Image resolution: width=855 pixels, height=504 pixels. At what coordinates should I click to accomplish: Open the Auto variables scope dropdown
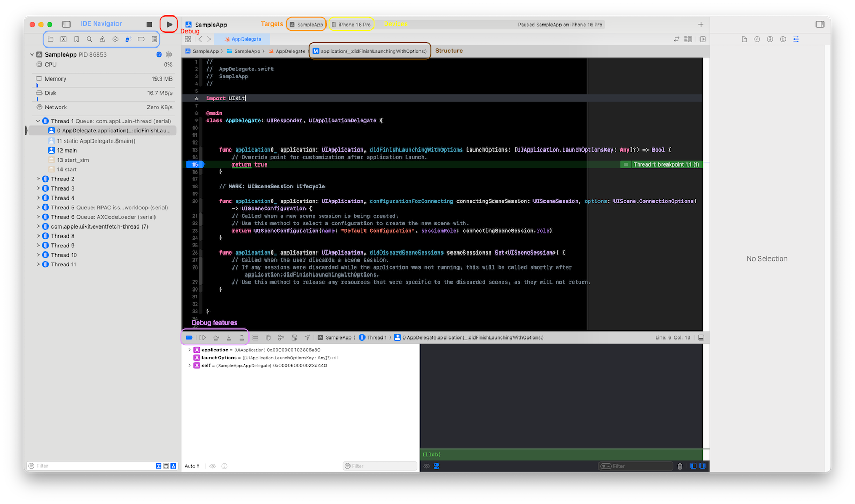click(x=192, y=466)
